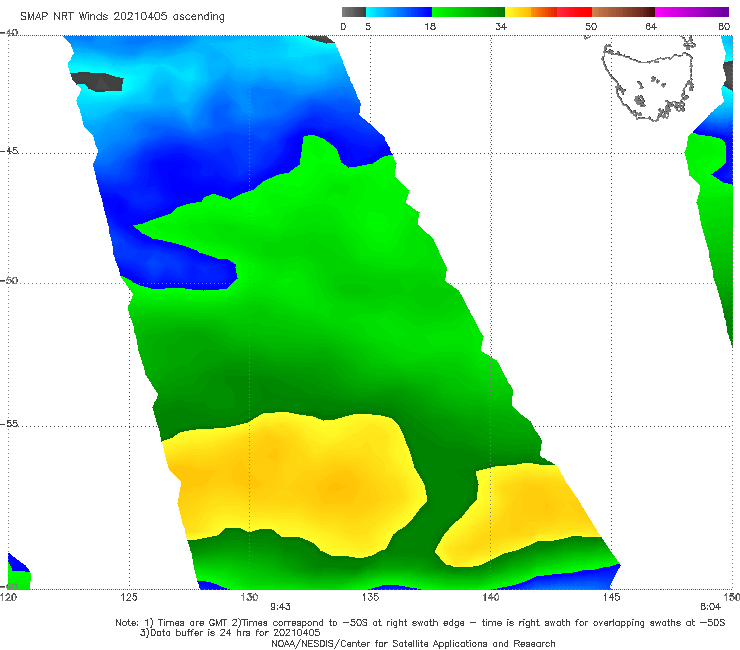Click the '-50' latitude axis label
Viewport: 740px width, 650px height.
[9, 280]
